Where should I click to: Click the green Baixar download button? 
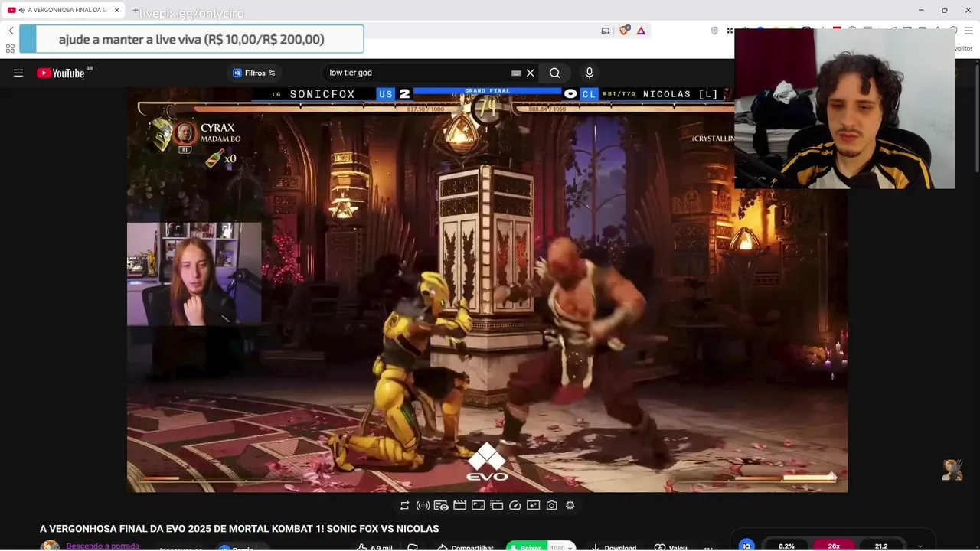527,547
